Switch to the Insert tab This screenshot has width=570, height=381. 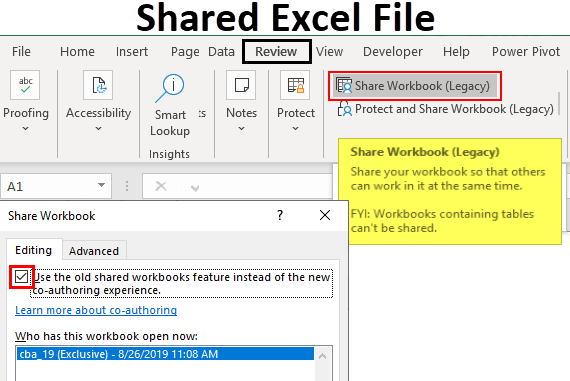(x=132, y=52)
